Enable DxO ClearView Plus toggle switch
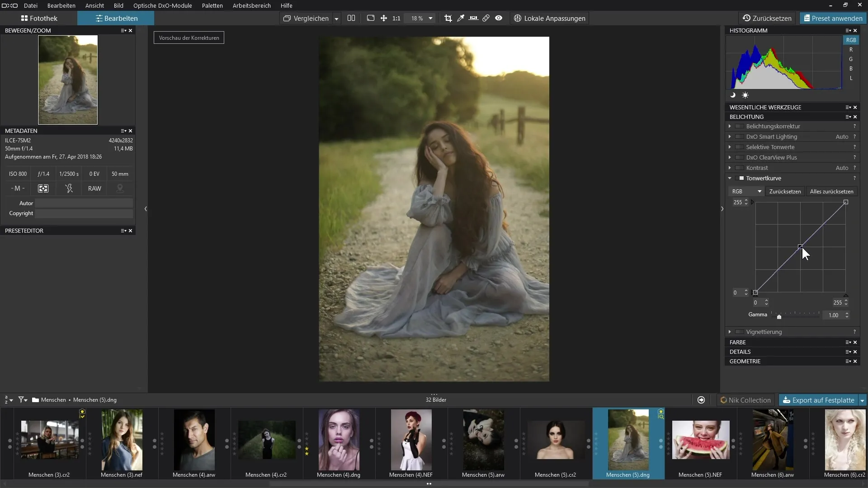The height and width of the screenshot is (488, 868). (x=740, y=157)
